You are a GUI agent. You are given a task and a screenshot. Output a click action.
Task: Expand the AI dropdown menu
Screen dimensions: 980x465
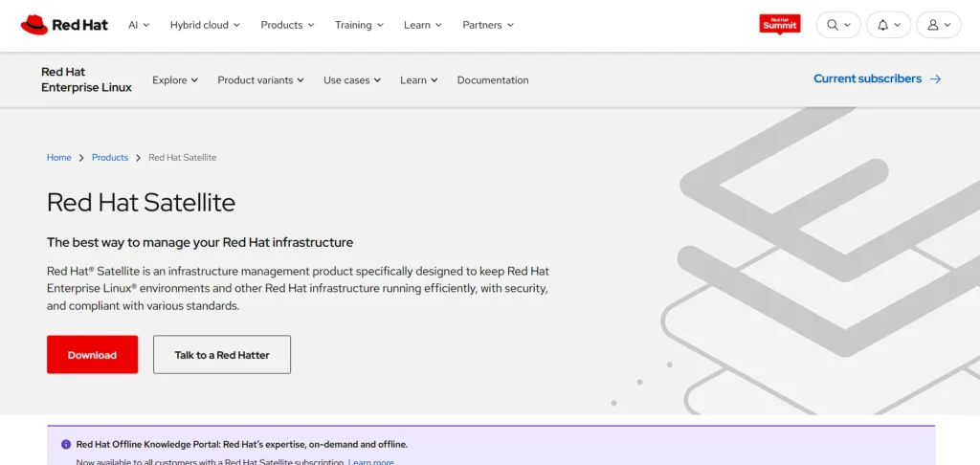(x=139, y=25)
